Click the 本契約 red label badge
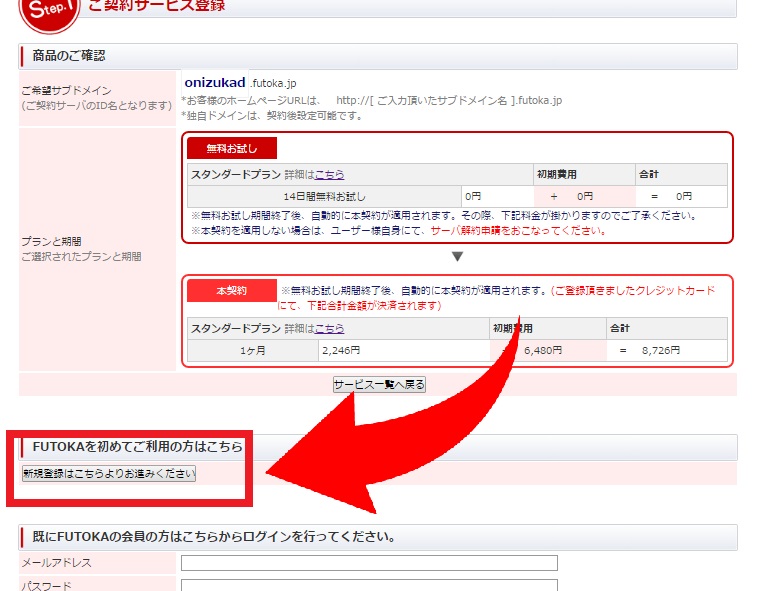 click(x=231, y=291)
